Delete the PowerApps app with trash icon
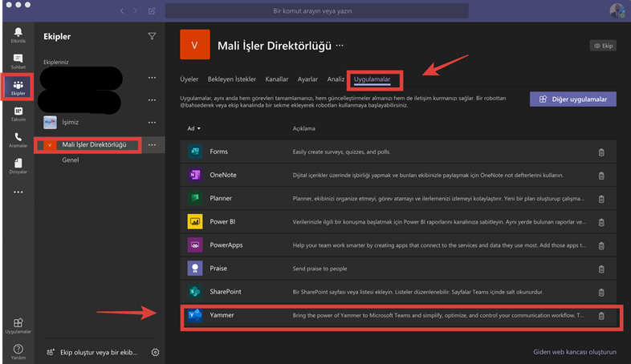The image size is (631, 364). coord(601,245)
